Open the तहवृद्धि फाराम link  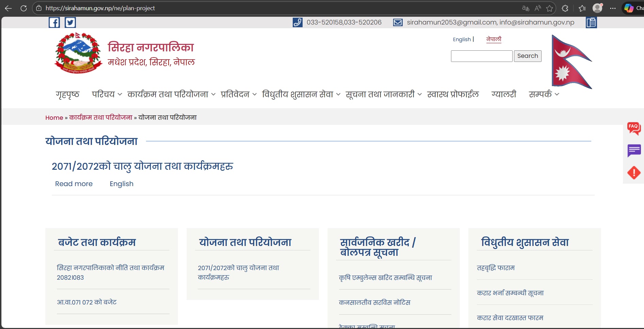496,268
